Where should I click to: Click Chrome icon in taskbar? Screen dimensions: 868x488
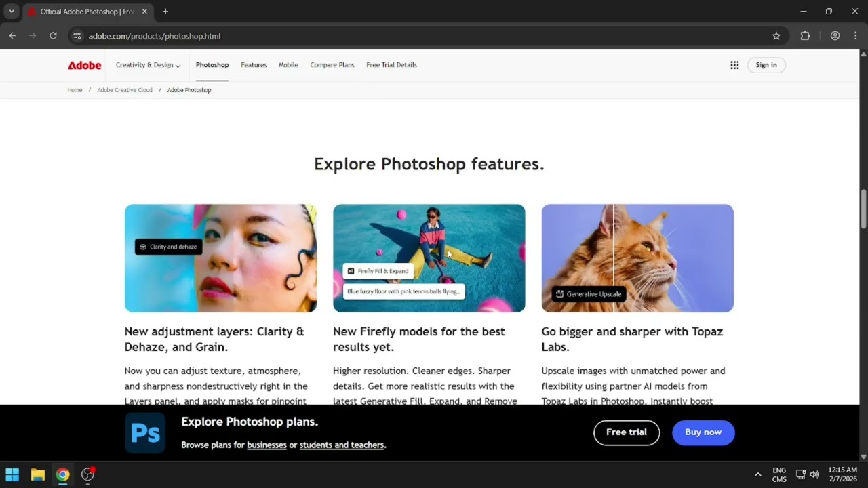(x=62, y=474)
